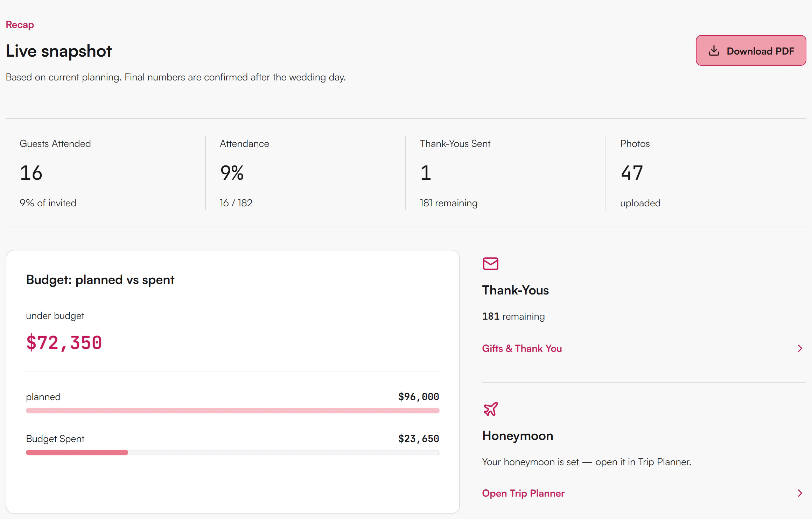Viewport: 812px width, 519px height.
Task: Click the 'uploaded' text under Photos
Action: (640, 203)
